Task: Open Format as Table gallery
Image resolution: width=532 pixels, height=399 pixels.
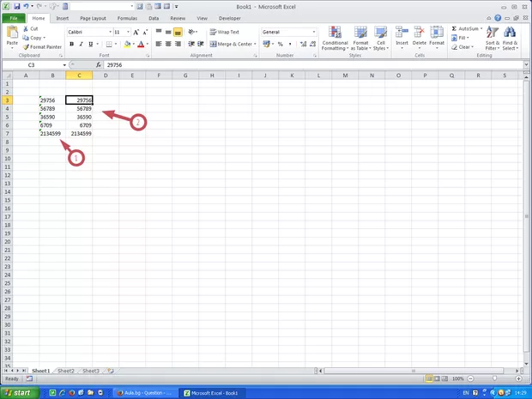Action: pos(360,39)
